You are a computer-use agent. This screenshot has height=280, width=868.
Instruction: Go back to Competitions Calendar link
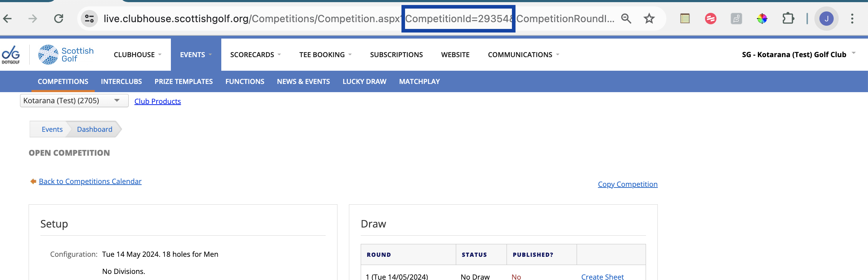90,181
